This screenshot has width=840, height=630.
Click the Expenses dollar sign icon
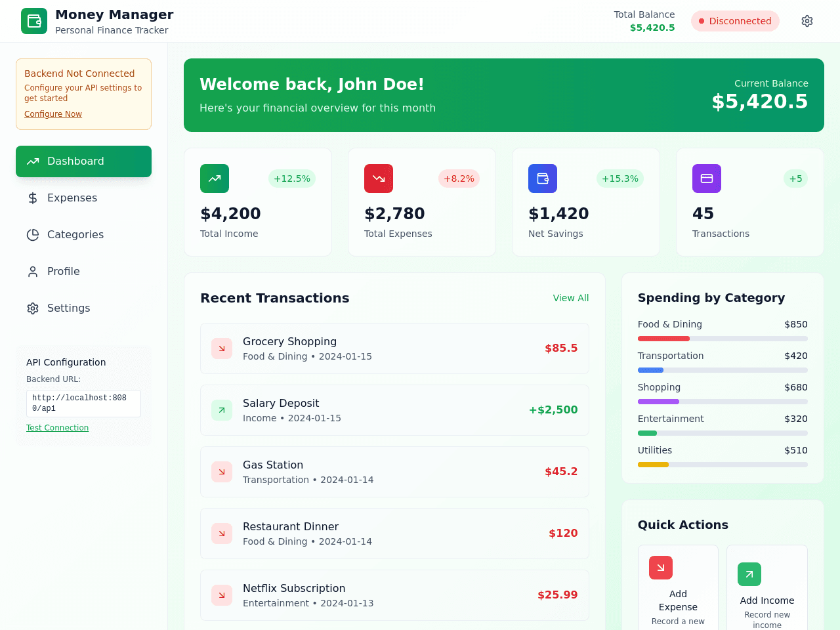tap(33, 198)
